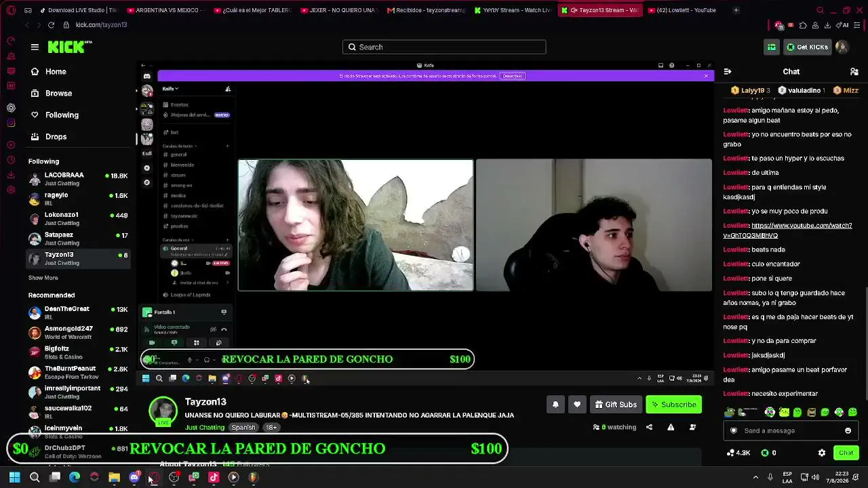Reload the page in the browser
This screenshot has width=868, height=488.
tap(51, 25)
